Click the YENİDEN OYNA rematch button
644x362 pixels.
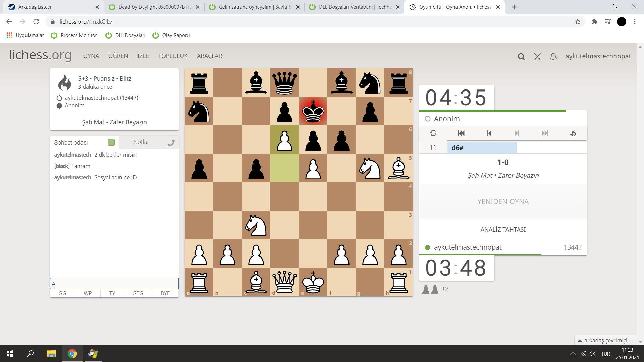coord(503,202)
